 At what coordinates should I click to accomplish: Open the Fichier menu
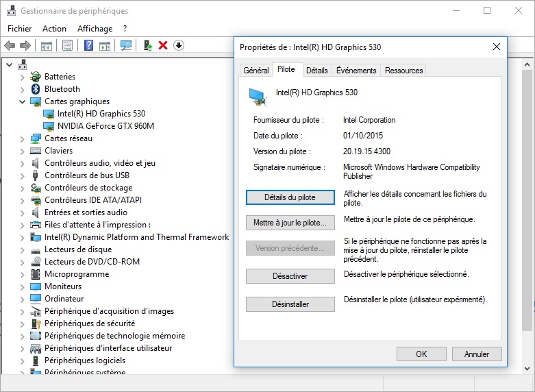pyautogui.click(x=19, y=29)
